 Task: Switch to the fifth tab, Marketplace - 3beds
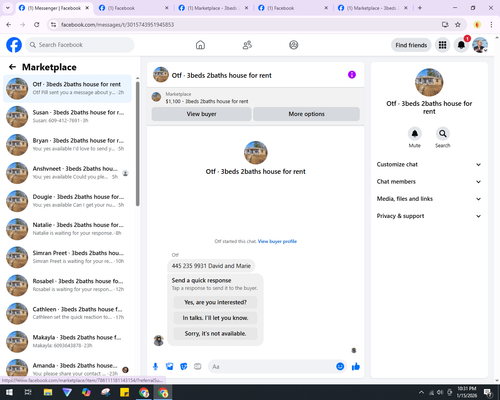click(373, 8)
